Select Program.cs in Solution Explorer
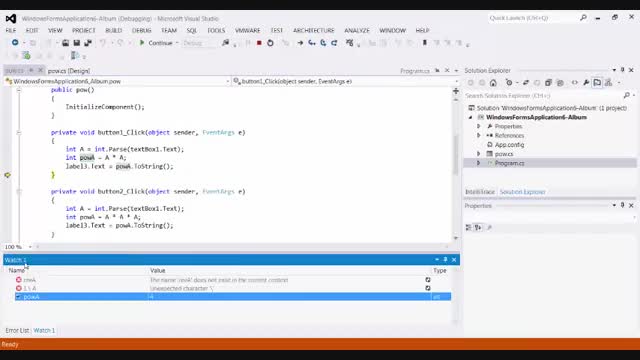 click(x=509, y=163)
